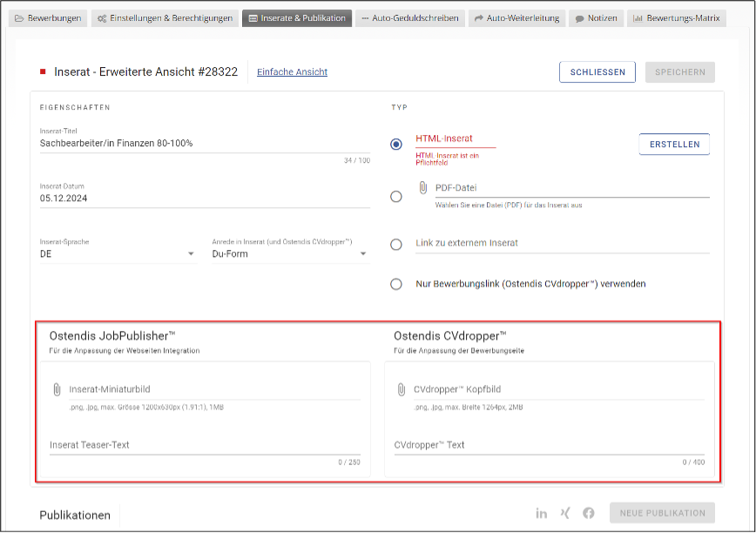Click the Inserat Teaser-Text field
Image resolution: width=756 pixels, height=533 pixels.
tap(205, 445)
